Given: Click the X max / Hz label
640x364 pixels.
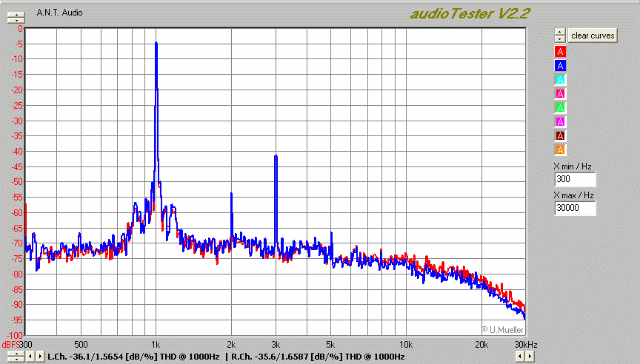Looking at the screenshot, I should (573, 195).
